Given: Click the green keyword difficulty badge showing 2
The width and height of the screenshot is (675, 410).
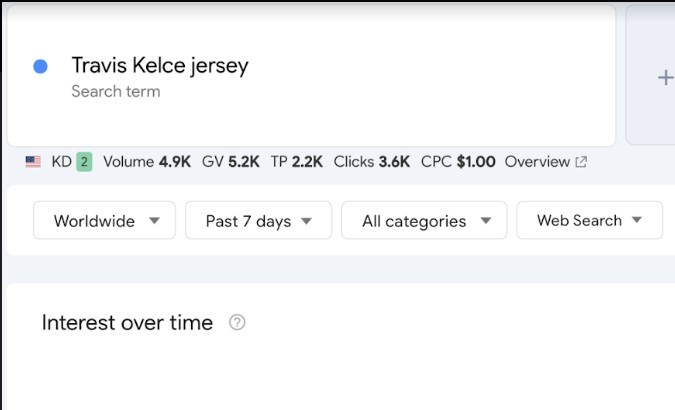Looking at the screenshot, I should point(84,162).
